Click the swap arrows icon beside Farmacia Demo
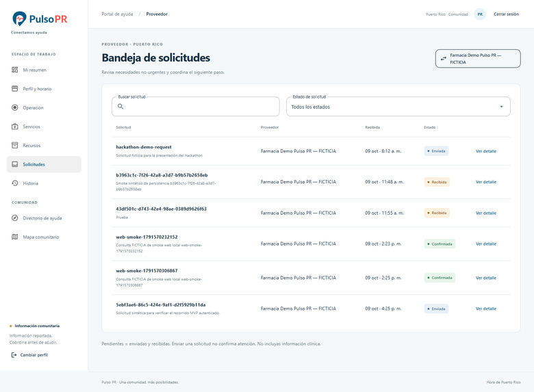Screen dimensions: 534x392 (x=444, y=59)
